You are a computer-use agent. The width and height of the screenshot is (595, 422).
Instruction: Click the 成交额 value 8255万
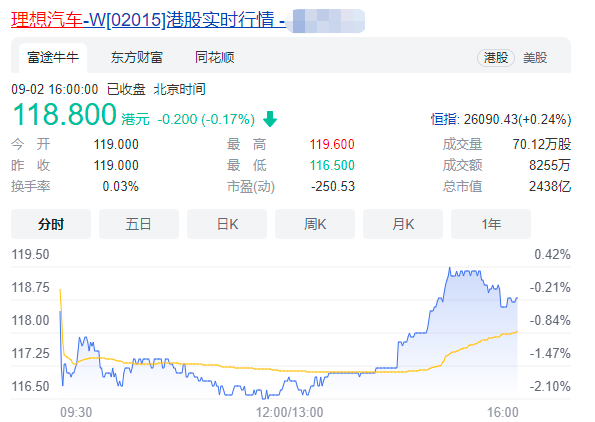point(550,165)
